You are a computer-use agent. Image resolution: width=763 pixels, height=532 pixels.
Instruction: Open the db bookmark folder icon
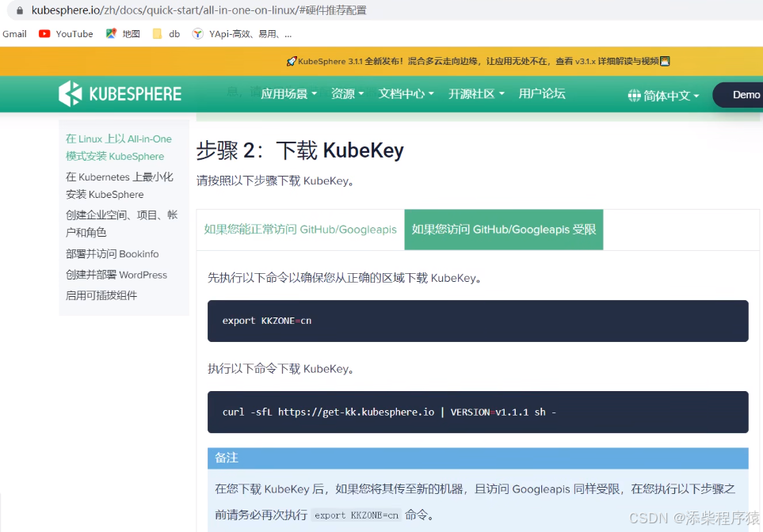pos(157,33)
